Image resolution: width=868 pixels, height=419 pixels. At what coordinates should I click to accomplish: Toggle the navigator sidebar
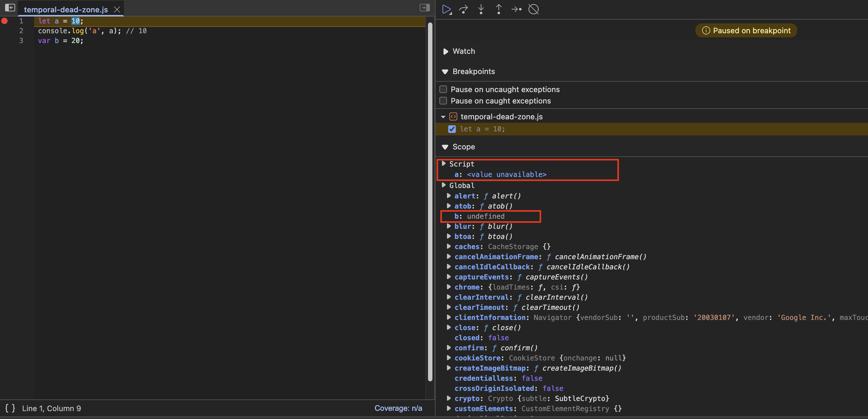pos(10,7)
